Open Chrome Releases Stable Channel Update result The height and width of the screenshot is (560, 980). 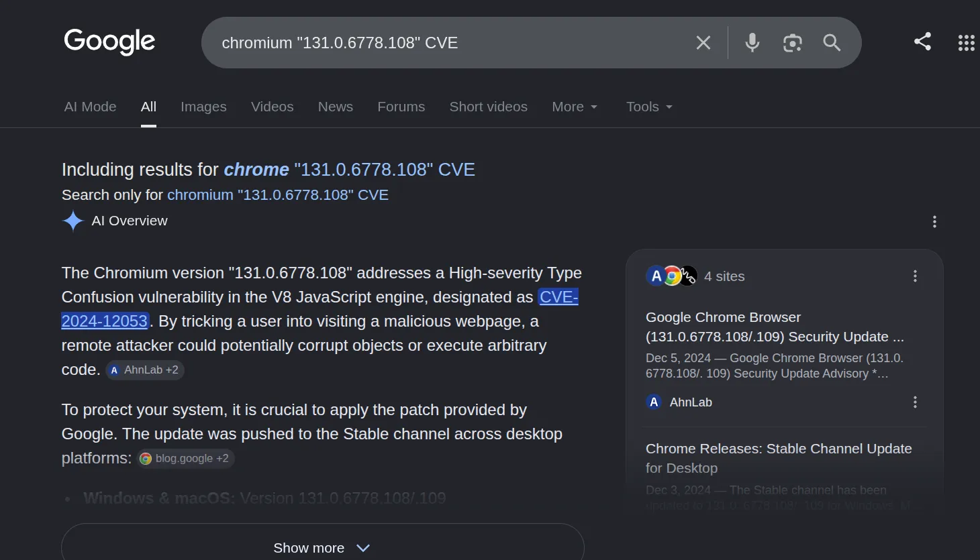point(779,458)
